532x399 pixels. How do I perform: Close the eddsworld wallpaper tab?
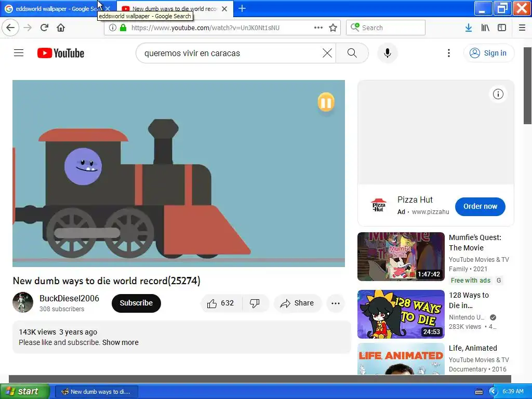(x=108, y=9)
